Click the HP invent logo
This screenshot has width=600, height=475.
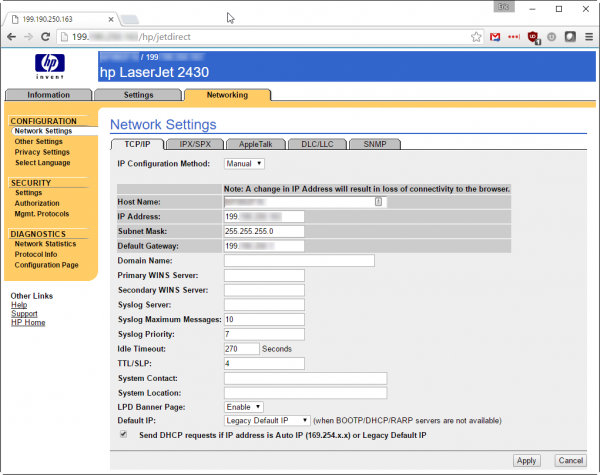coord(50,66)
